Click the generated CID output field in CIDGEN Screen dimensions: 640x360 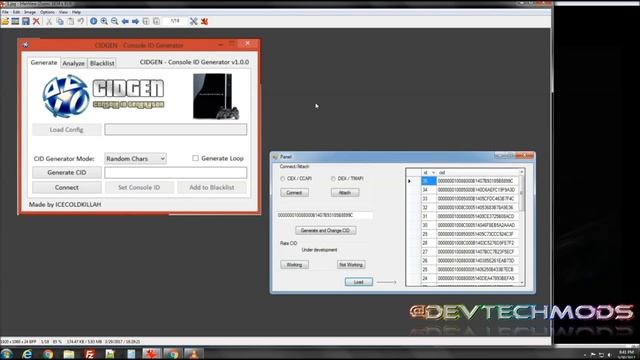[x=176, y=172]
